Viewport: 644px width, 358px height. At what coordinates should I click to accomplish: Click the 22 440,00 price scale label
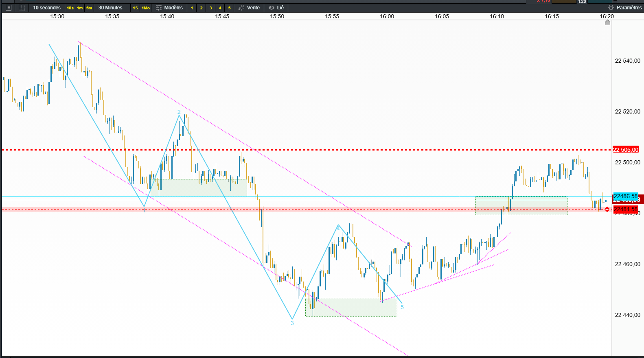[627, 315]
